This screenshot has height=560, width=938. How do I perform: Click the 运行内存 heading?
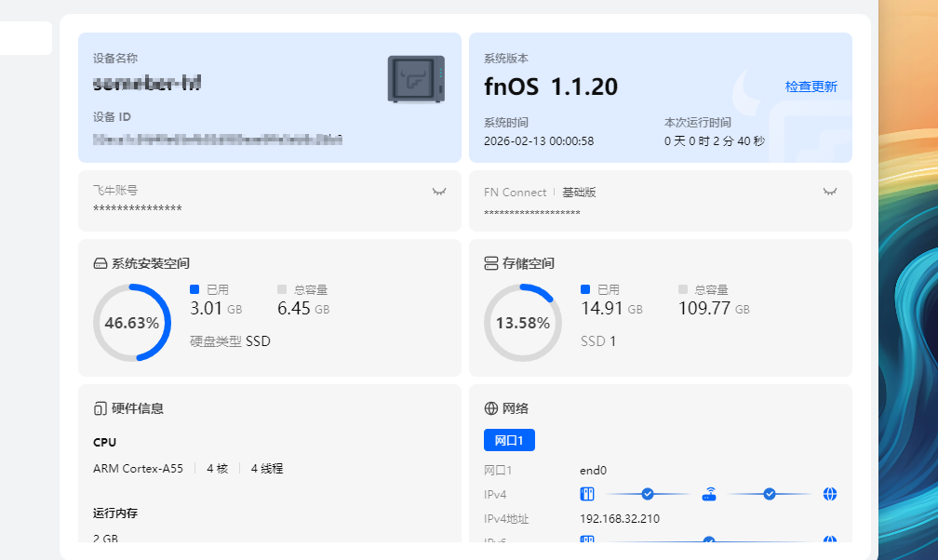(115, 513)
